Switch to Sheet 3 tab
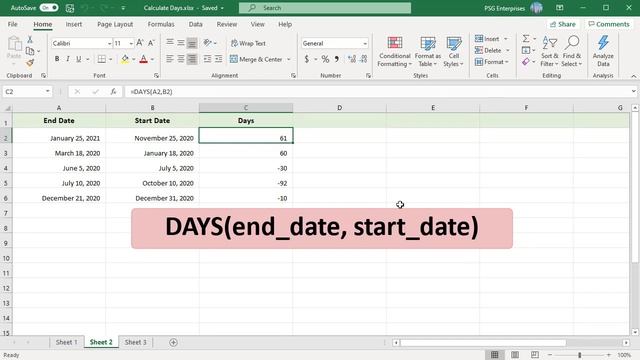 pos(136,342)
